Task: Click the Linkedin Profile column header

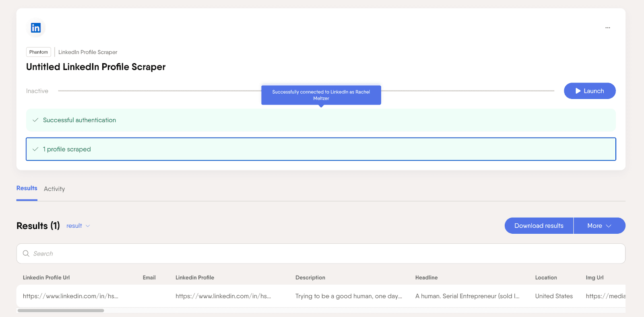Action: [x=195, y=278]
